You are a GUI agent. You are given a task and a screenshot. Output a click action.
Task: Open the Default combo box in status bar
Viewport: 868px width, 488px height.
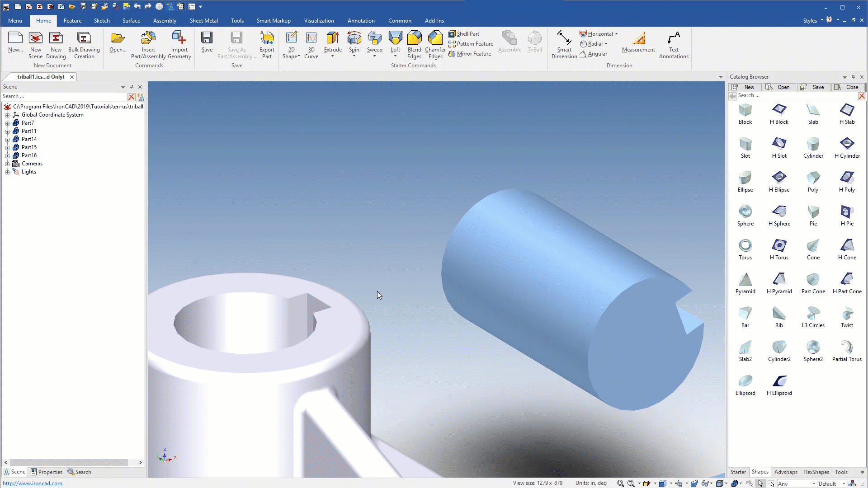(844, 483)
